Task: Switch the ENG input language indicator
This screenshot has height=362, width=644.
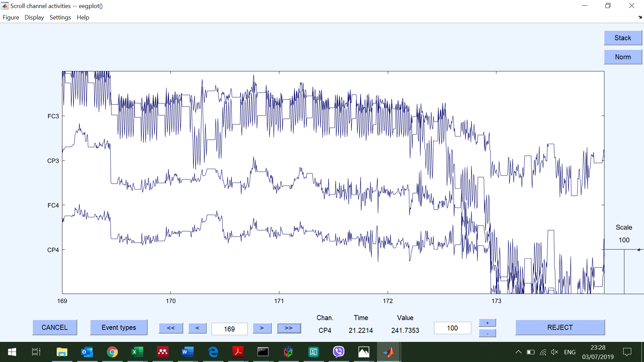Action: pos(570,352)
